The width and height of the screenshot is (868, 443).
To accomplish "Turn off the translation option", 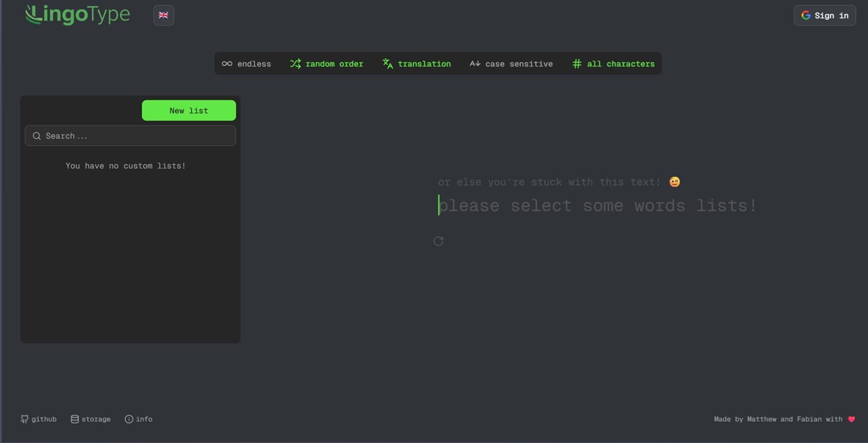I will [416, 64].
